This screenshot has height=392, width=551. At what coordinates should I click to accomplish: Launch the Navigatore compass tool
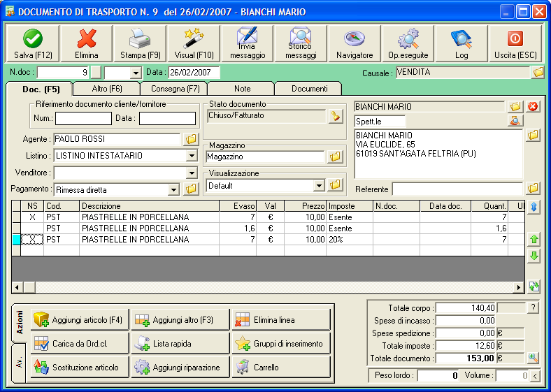point(355,43)
